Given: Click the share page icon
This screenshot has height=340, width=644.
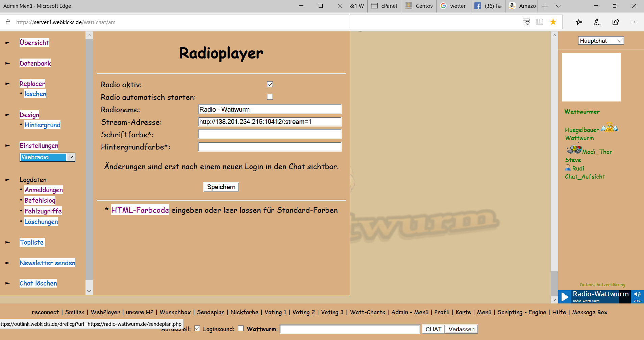Looking at the screenshot, I should point(616,22).
